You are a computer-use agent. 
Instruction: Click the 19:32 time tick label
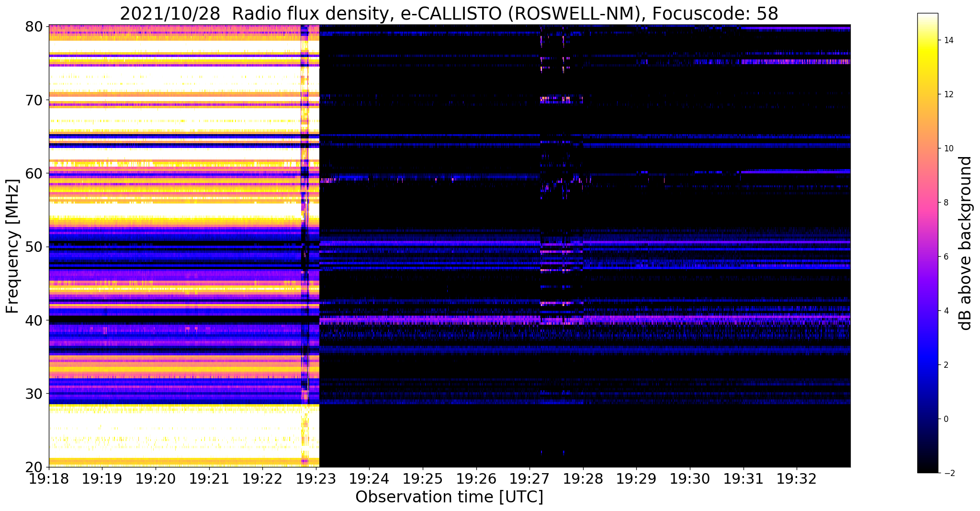tap(797, 478)
